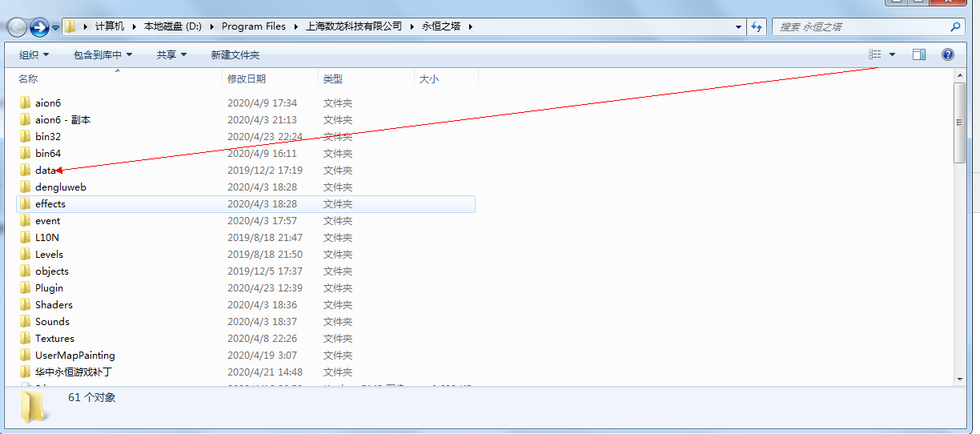Select the Sounds folder icon
Screen dimensions: 980x434
click(26, 321)
